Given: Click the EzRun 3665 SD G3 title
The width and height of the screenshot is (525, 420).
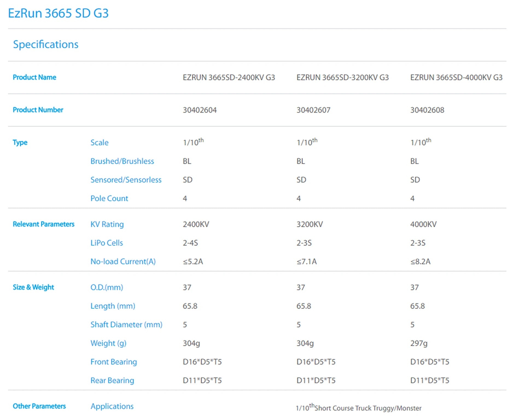Looking at the screenshot, I should [x=58, y=13].
